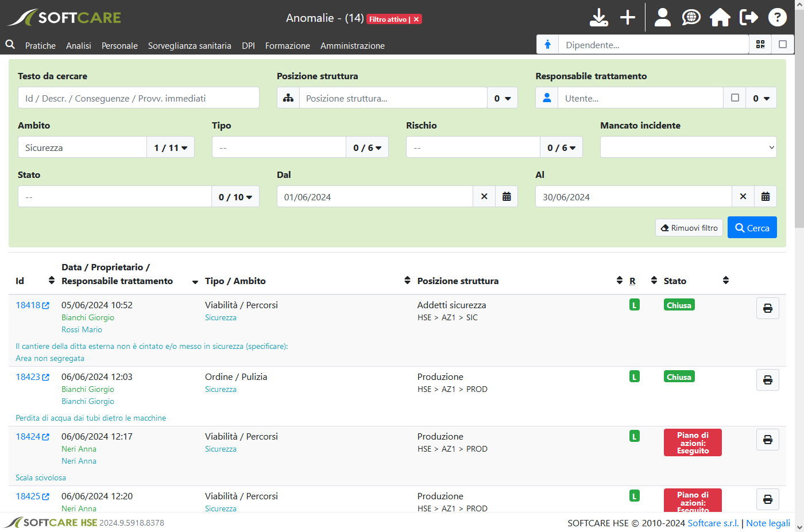Open help question mark icon
Screen dimensions: 804x532
tap(777, 17)
